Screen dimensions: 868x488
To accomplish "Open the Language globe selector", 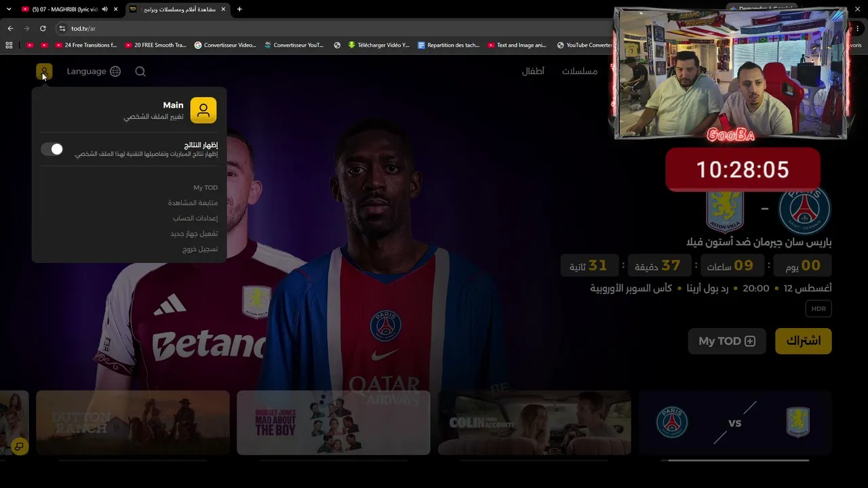I will (x=94, y=71).
